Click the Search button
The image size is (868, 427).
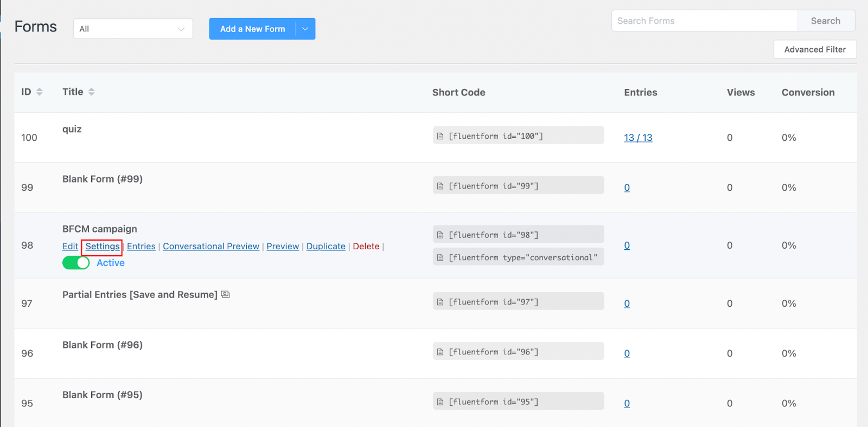pos(826,21)
